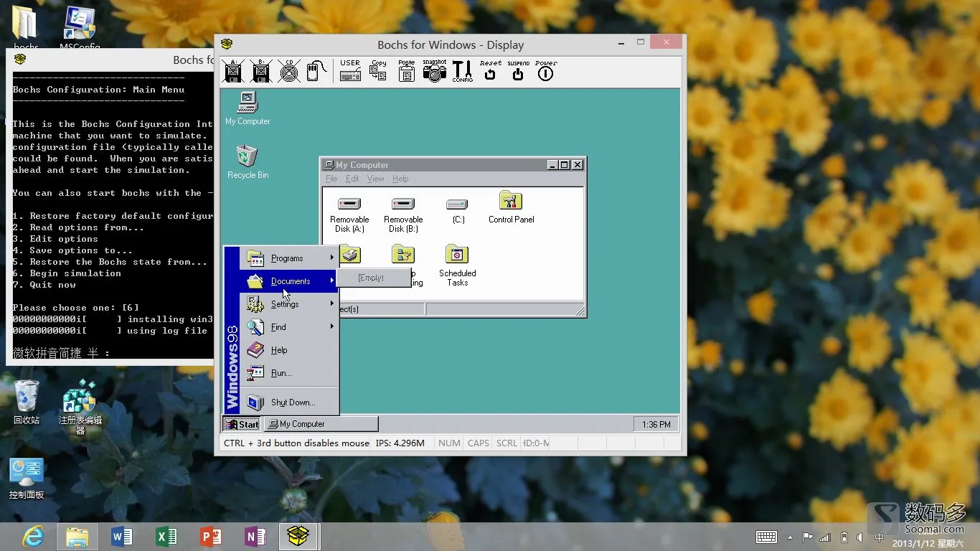
Task: Expand the Settings submenu arrow
Action: tap(331, 303)
